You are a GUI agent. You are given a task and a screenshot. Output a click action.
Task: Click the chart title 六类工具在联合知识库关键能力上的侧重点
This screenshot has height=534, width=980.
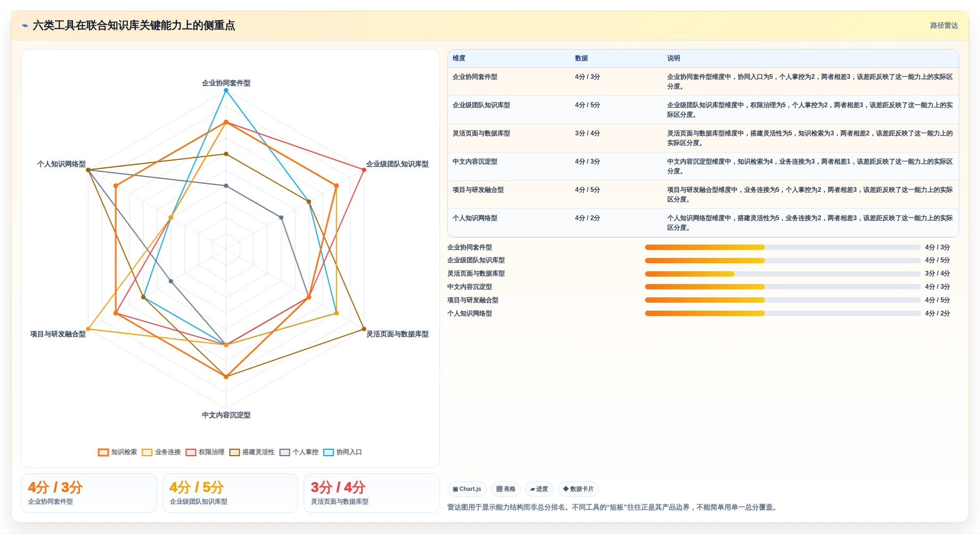[134, 26]
